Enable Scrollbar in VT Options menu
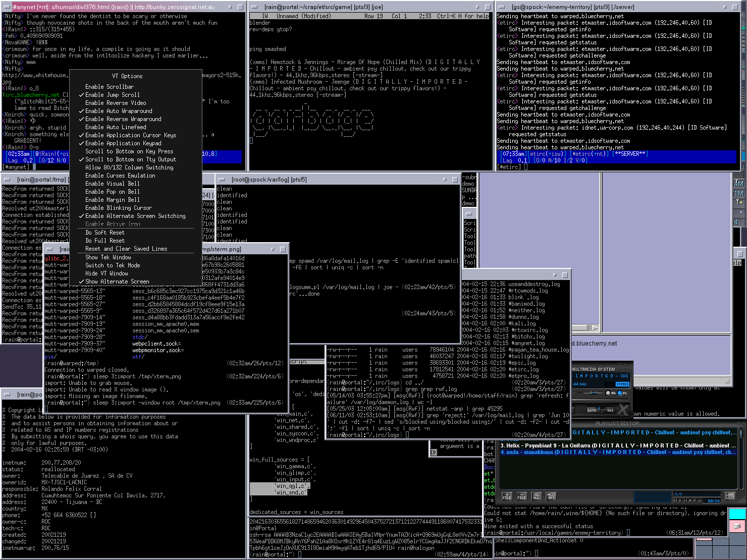The width and height of the screenshot is (747, 560). (x=109, y=87)
